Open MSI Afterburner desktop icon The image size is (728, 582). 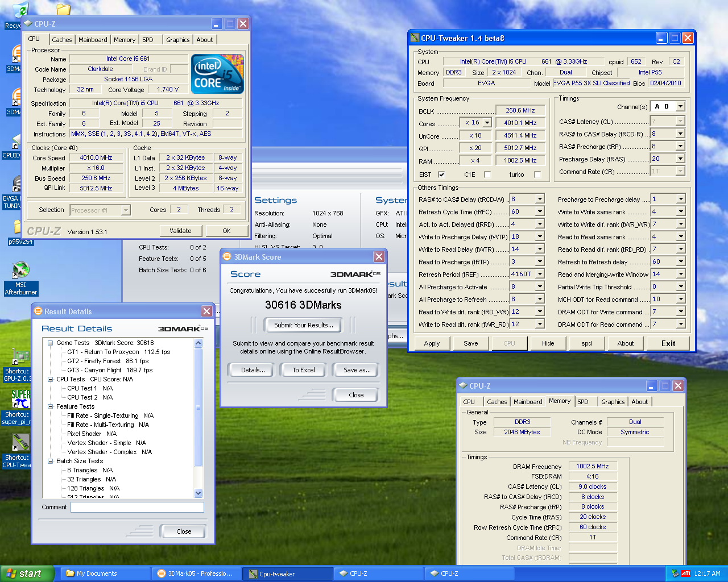point(20,278)
